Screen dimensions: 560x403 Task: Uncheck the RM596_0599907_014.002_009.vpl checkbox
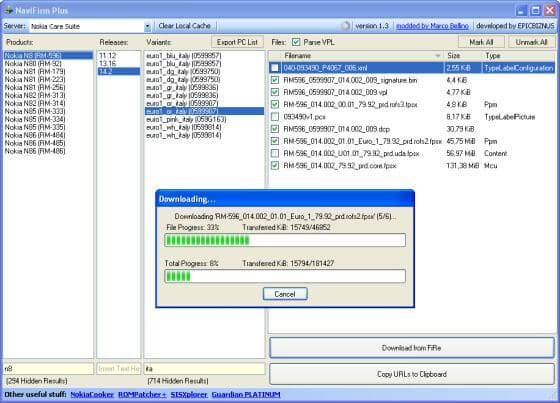275,92
